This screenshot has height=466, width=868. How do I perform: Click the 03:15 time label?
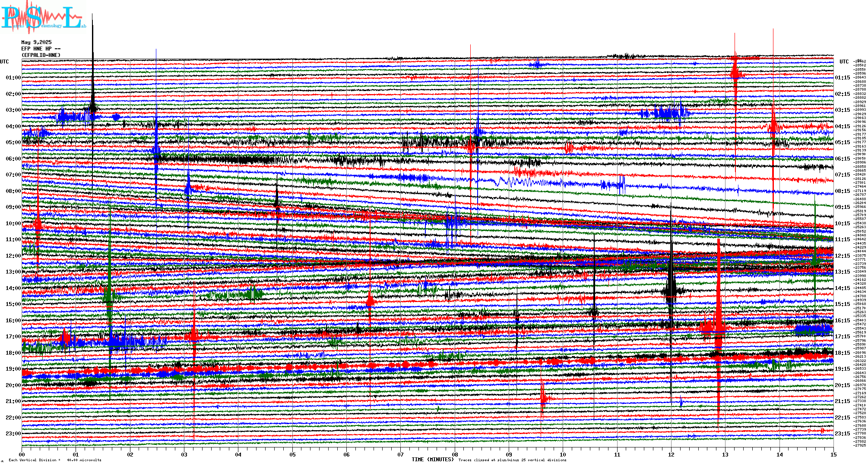(843, 110)
